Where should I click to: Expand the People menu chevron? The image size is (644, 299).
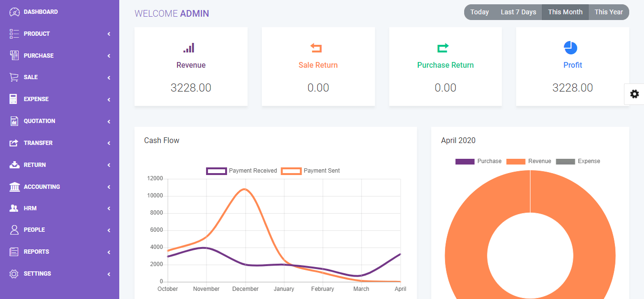(109, 230)
